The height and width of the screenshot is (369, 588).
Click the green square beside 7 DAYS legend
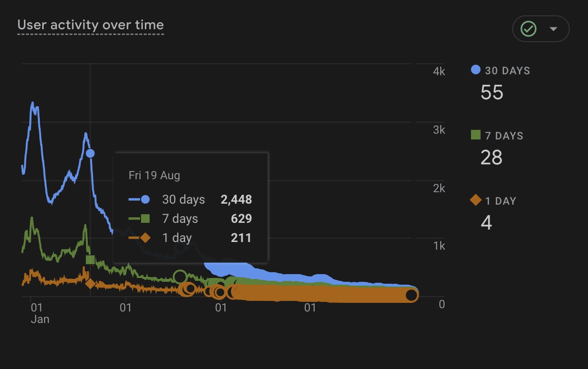475,135
